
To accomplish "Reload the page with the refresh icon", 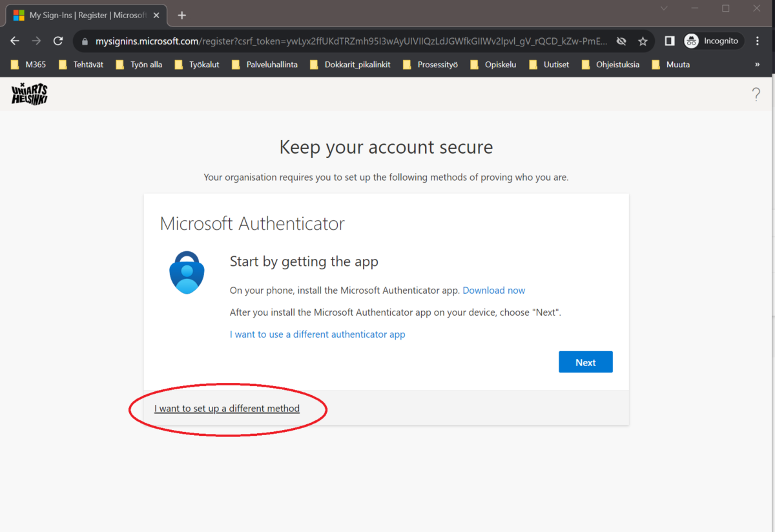I will (x=58, y=41).
